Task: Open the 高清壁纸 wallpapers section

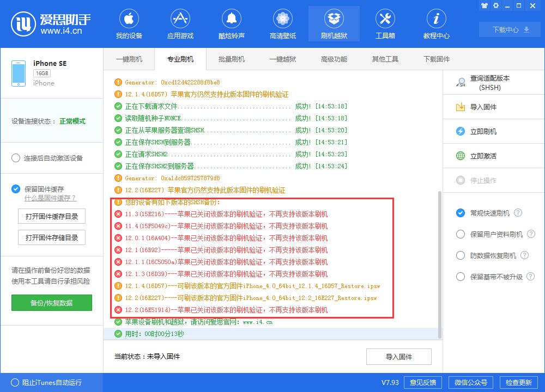Action: [x=282, y=23]
